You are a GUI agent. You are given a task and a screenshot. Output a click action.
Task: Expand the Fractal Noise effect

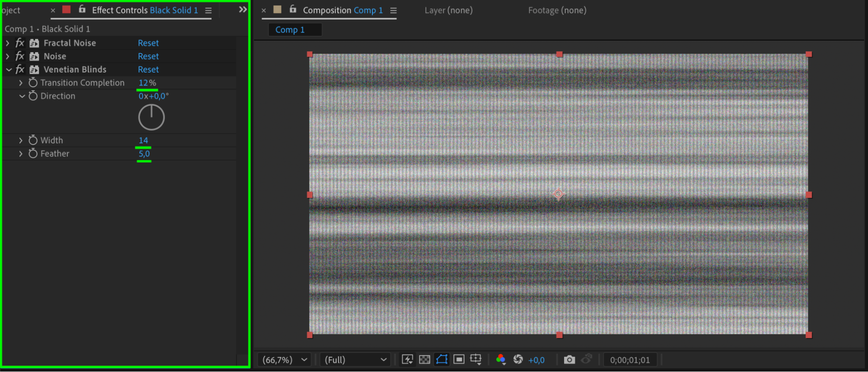pos(8,43)
